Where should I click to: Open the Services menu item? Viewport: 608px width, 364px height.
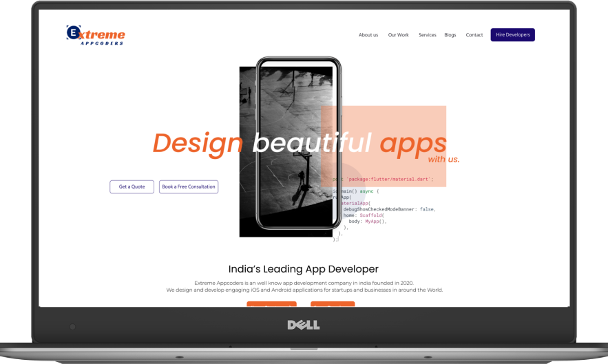tap(427, 35)
